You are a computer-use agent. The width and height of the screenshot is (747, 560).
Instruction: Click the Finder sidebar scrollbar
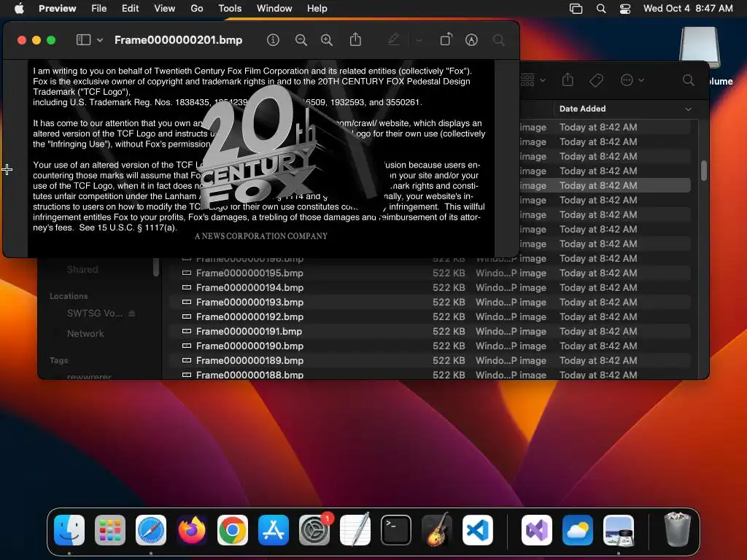156,267
